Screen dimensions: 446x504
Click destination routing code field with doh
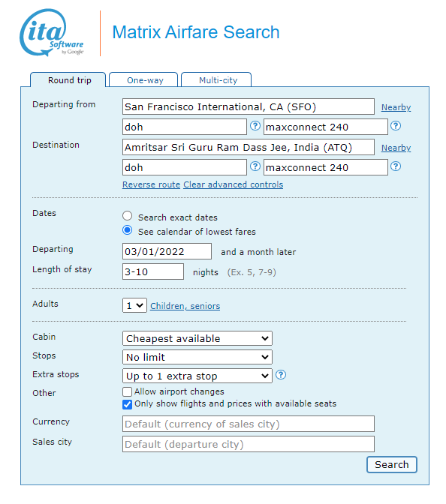click(x=185, y=167)
